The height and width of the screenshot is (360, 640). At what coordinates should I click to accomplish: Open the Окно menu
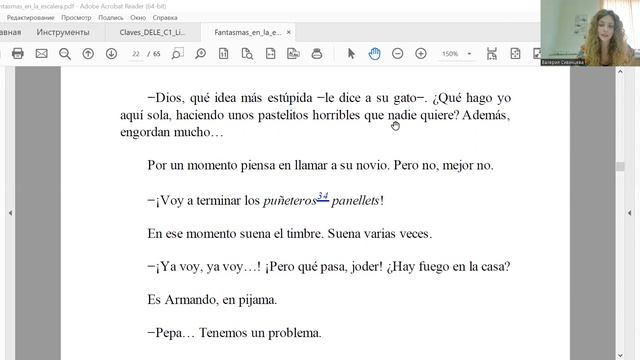[x=138, y=18]
